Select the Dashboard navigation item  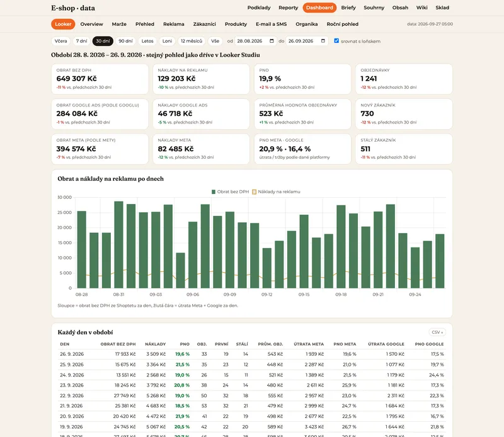[319, 8]
